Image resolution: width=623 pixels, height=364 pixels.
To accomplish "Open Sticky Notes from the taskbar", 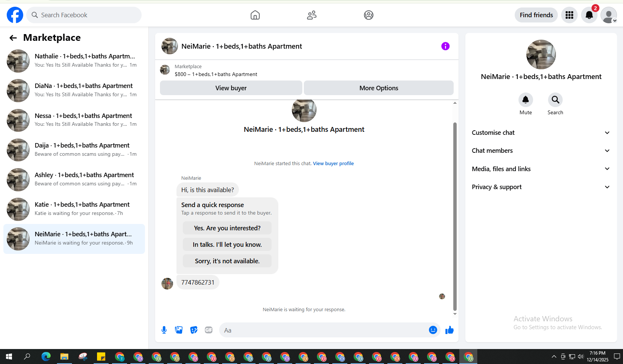I will 101,357.
